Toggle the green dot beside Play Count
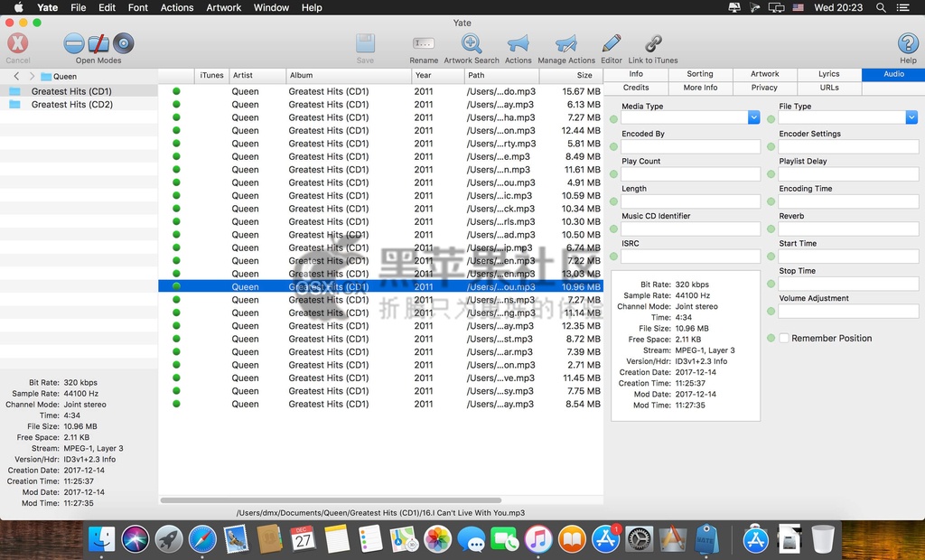 pos(613,174)
